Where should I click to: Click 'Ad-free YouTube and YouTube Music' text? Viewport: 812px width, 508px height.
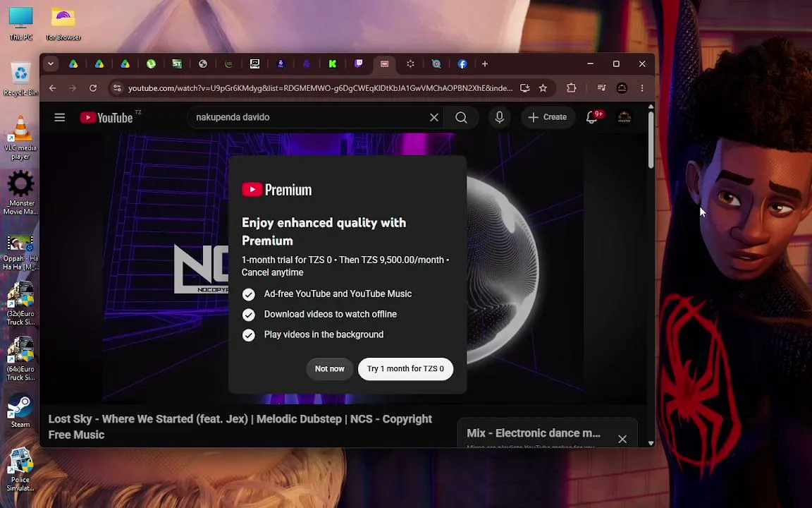[338, 294]
